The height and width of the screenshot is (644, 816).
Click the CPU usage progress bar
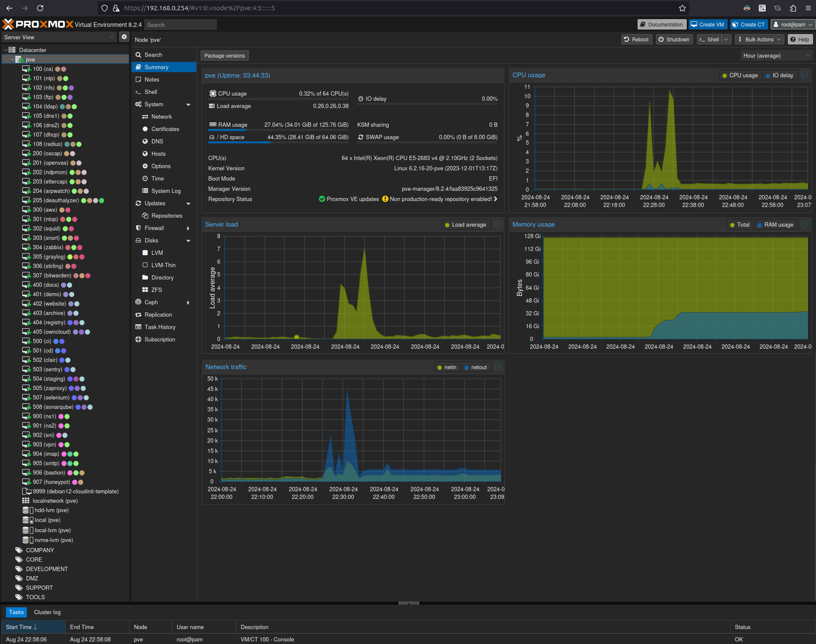(278, 99)
